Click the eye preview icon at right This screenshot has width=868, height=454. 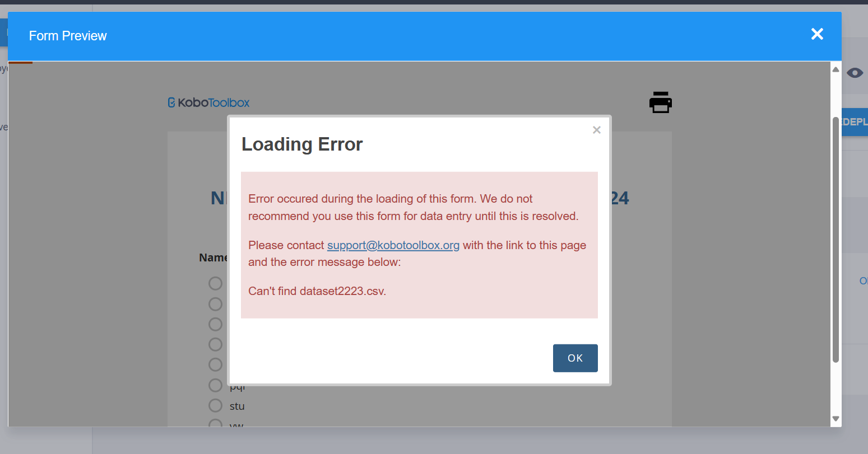pyautogui.click(x=855, y=73)
